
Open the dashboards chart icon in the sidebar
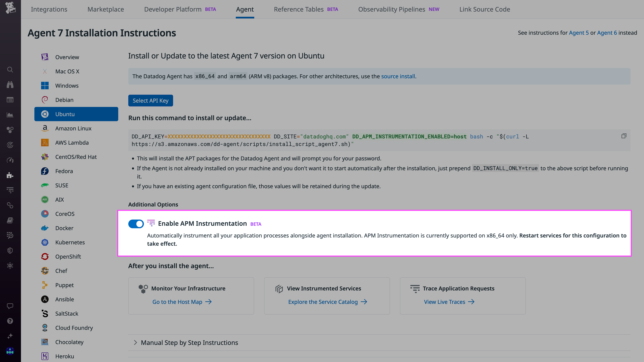10,115
